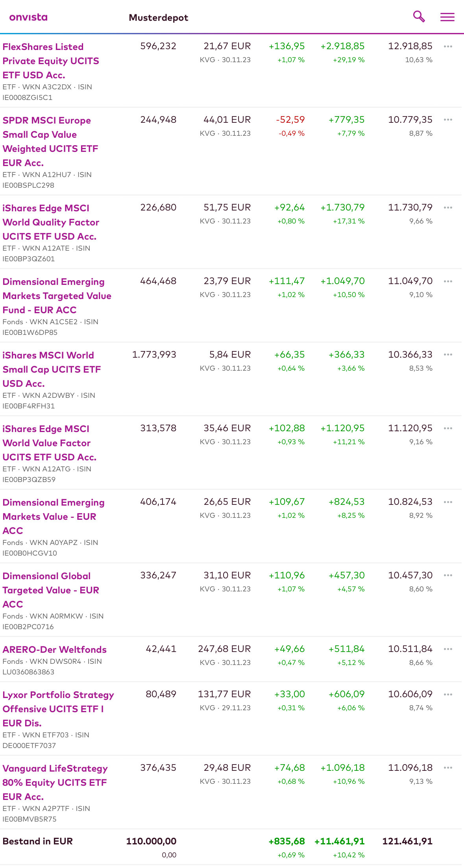Open the search magnifier icon

click(419, 17)
